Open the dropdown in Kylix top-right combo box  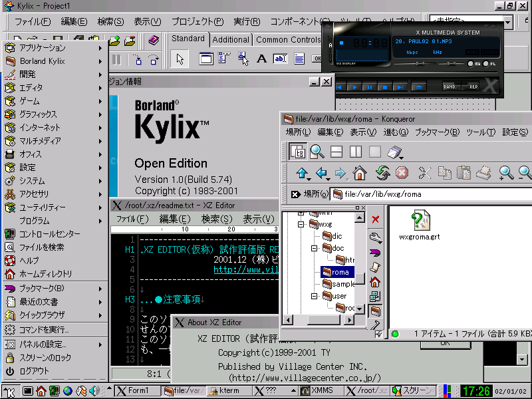click(507, 23)
